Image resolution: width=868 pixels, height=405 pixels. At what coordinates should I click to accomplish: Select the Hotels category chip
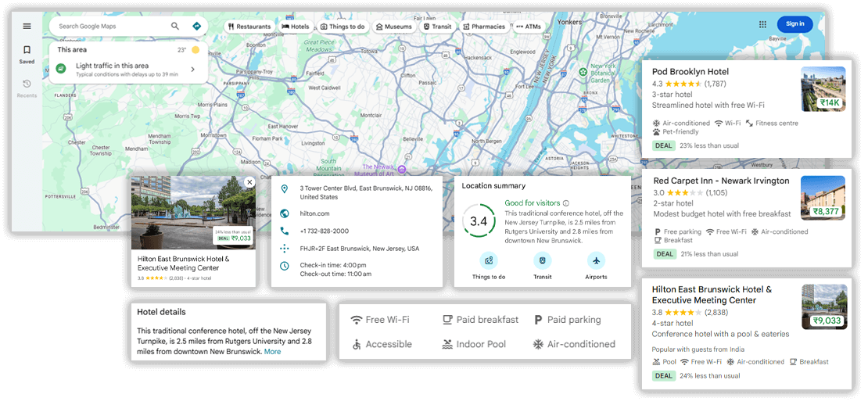tap(296, 27)
